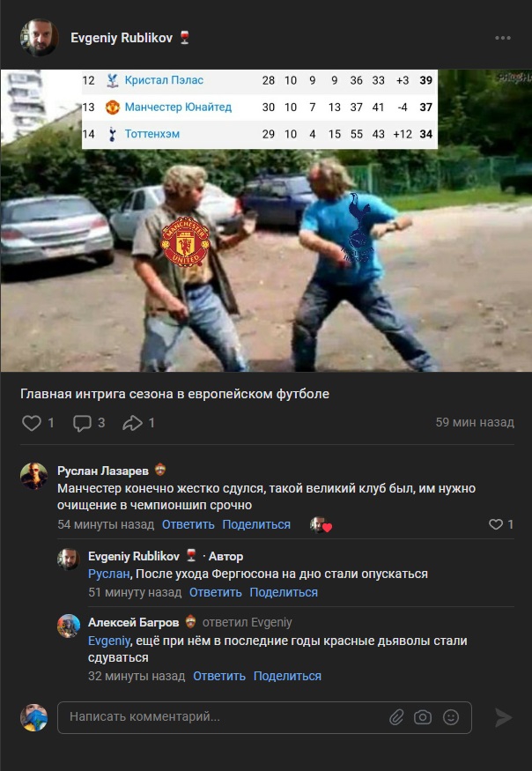View who liked Руслан's comment reaction avatar

(x=320, y=524)
